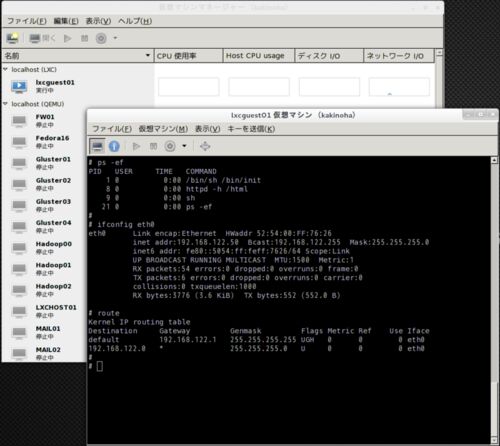Viewport: 500px width, 446px height.
Task: Click the pause icon in manager toolbar
Action: (x=85, y=38)
